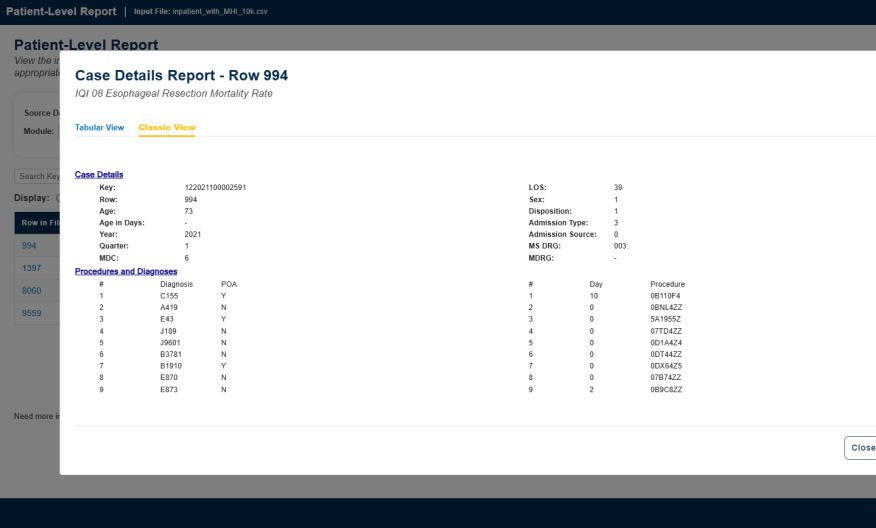Open row 994 in the background table
Screen dimensions: 876x528
tap(29, 245)
